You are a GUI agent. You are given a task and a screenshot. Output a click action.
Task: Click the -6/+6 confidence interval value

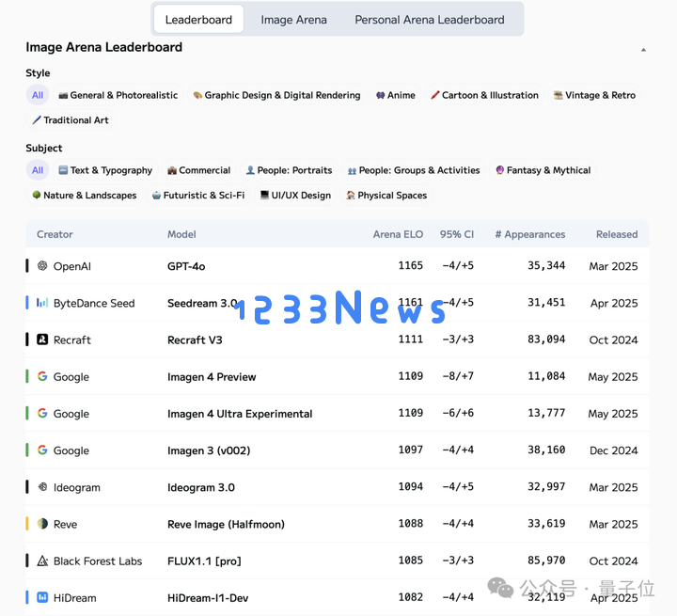pos(458,413)
